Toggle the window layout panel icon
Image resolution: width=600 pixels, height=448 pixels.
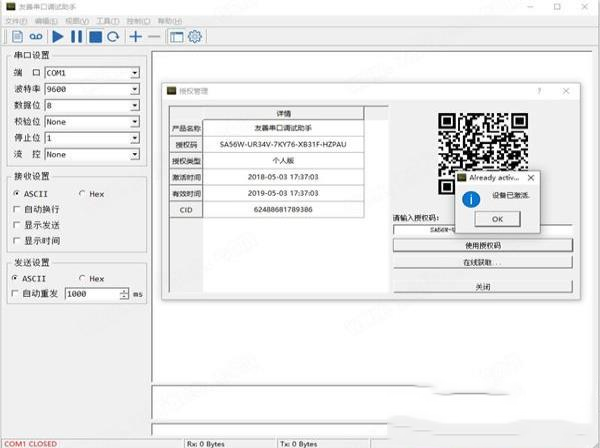click(x=176, y=37)
